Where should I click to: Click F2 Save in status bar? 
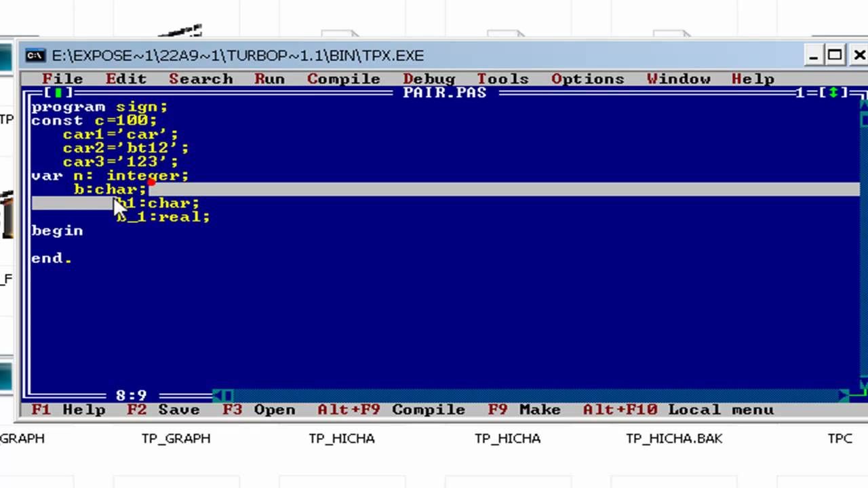pos(163,410)
